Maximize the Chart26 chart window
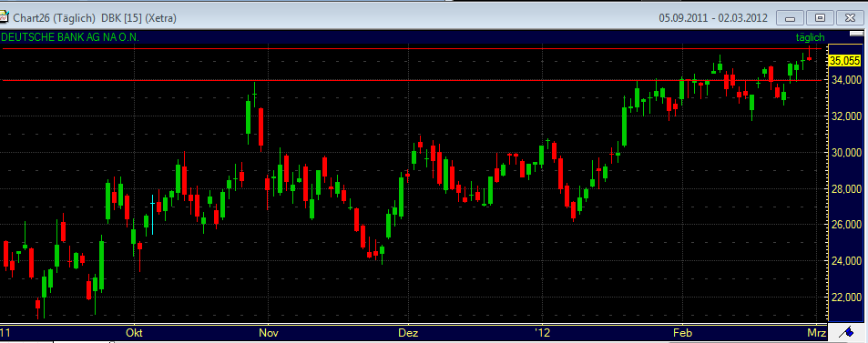 pyautogui.click(x=820, y=18)
